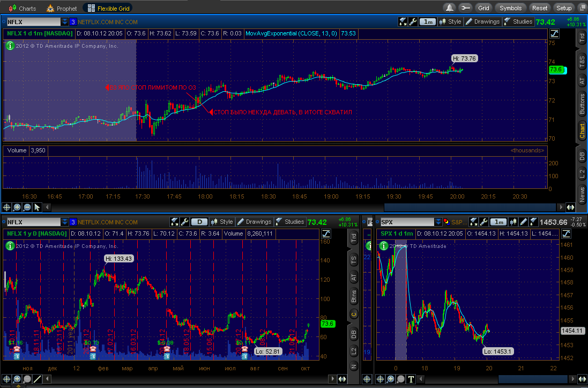The width and height of the screenshot is (588, 388).
Task: Open study filter icon in NFLX daily chart
Action: [x=174, y=222]
